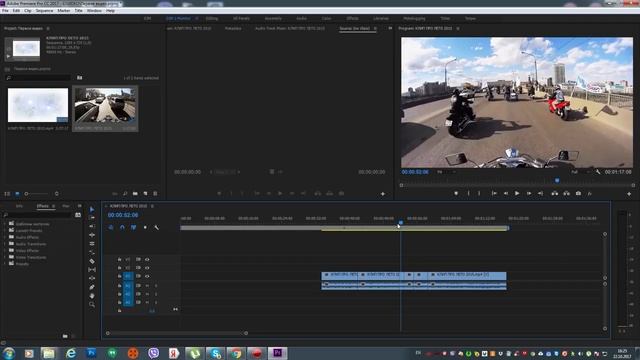Toggle timeline Snap magnet
This screenshot has width=640, height=360.
[x=122, y=227]
